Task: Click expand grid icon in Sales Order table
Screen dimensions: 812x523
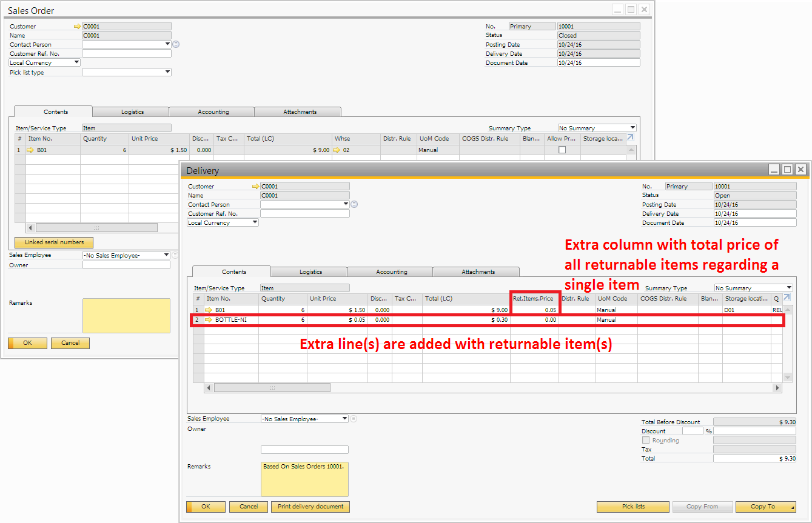Action: pos(630,138)
